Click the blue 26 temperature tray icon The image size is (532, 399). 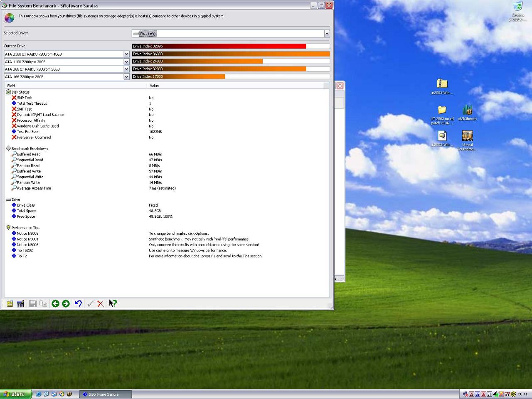pyautogui.click(x=477, y=394)
